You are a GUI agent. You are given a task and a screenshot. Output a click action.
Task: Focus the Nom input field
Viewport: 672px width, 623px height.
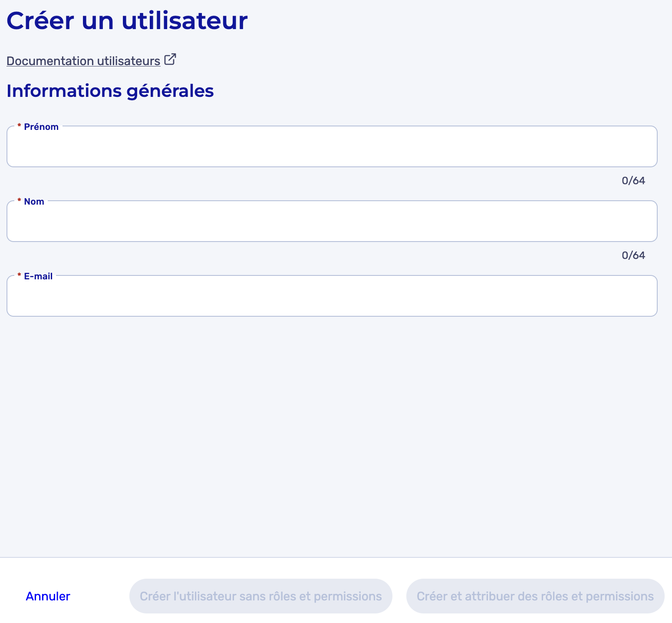pyautogui.click(x=332, y=221)
